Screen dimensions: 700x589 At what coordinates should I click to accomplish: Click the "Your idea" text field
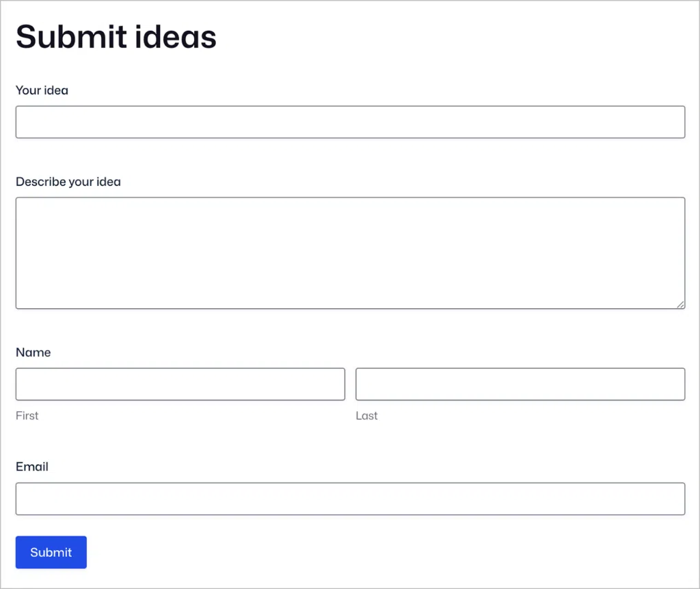[350, 122]
